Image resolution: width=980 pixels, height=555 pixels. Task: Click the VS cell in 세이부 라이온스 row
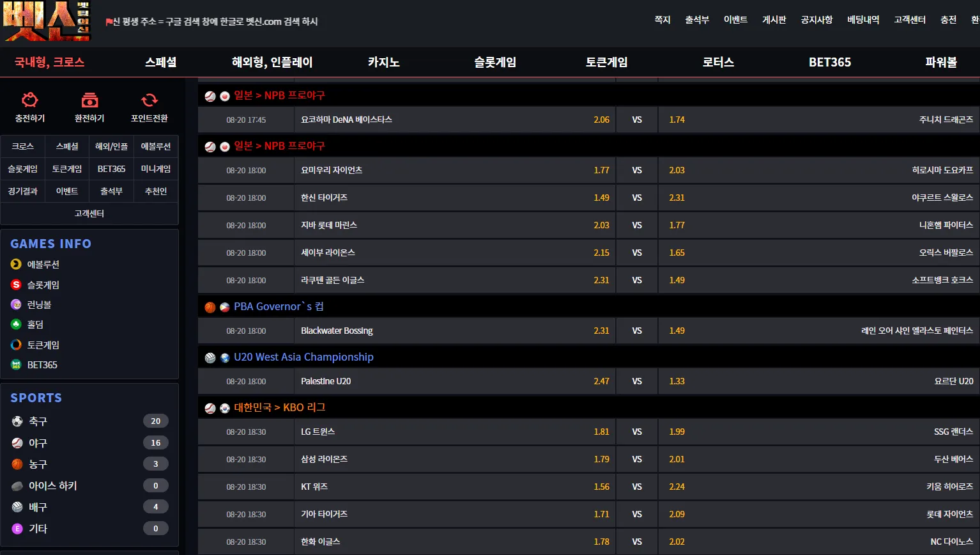click(x=637, y=253)
